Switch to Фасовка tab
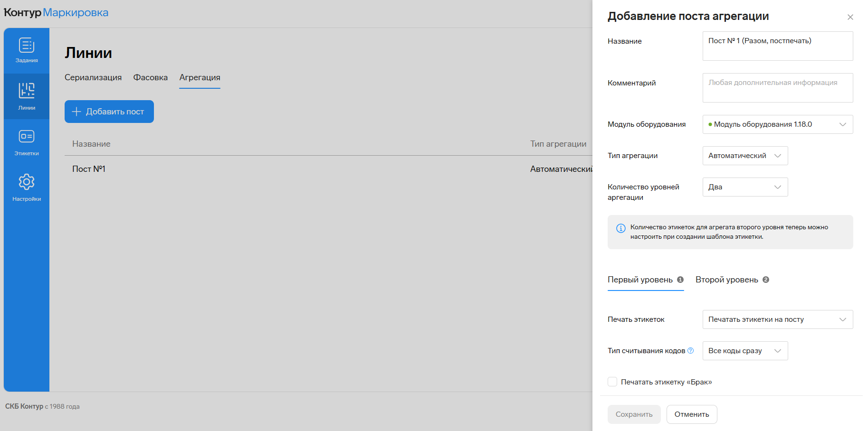Image resolution: width=868 pixels, height=431 pixels. 151,77
